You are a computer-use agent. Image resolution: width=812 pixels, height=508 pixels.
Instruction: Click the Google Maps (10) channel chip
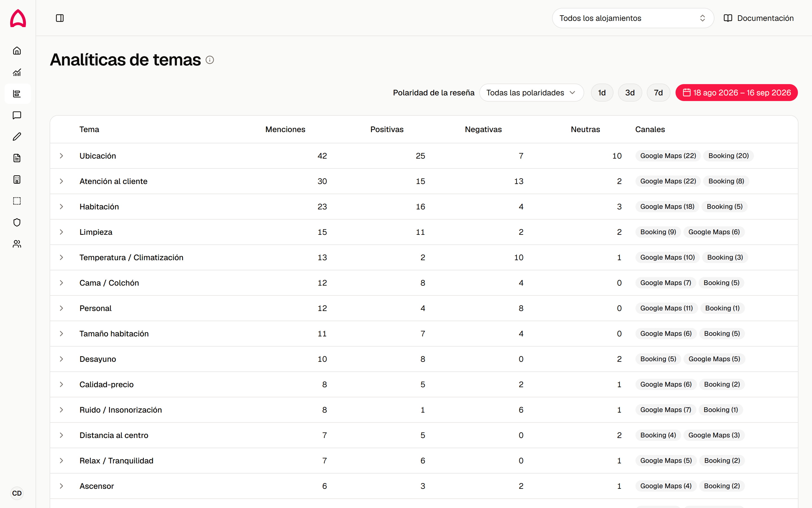[667, 257]
